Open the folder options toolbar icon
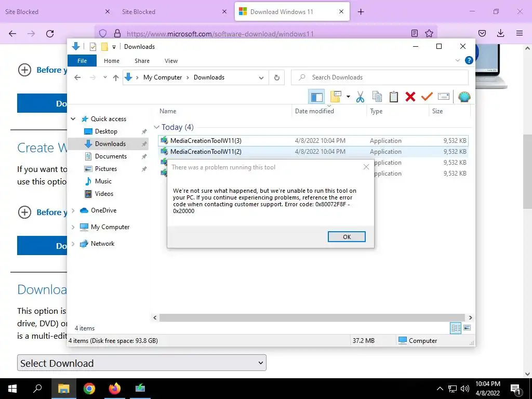 (x=336, y=97)
